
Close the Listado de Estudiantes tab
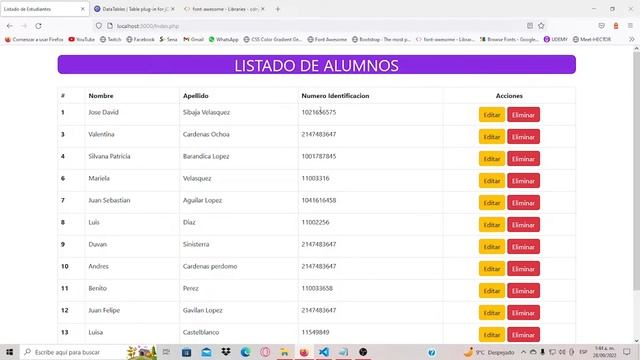tap(82, 9)
